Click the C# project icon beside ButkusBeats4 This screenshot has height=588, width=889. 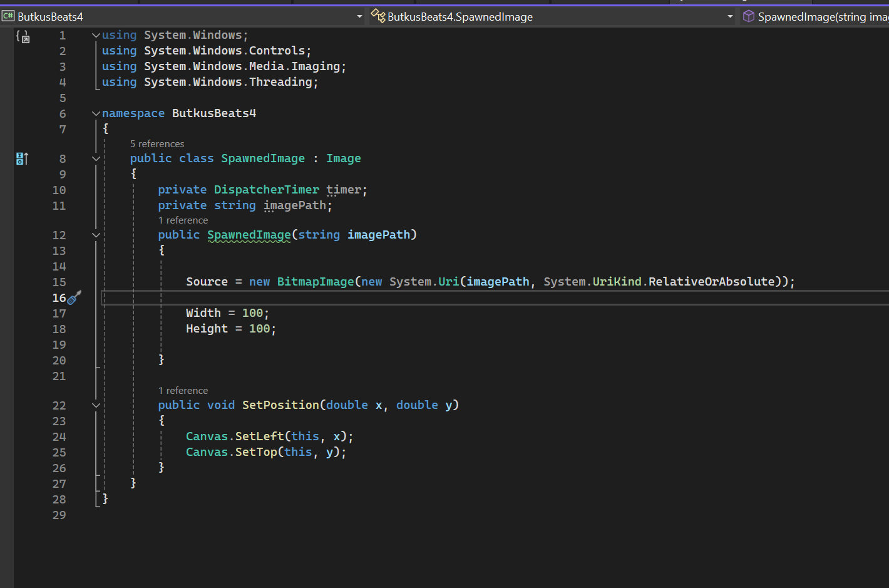click(8, 16)
